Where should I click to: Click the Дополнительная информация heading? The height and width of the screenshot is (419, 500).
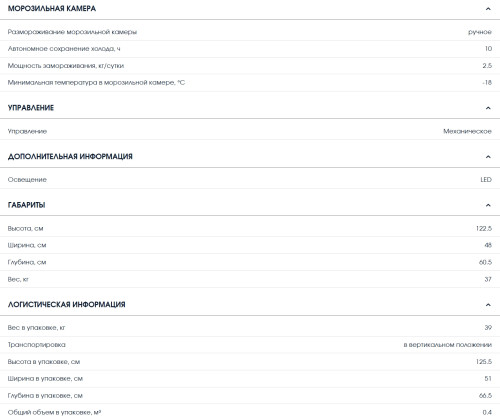(70, 156)
